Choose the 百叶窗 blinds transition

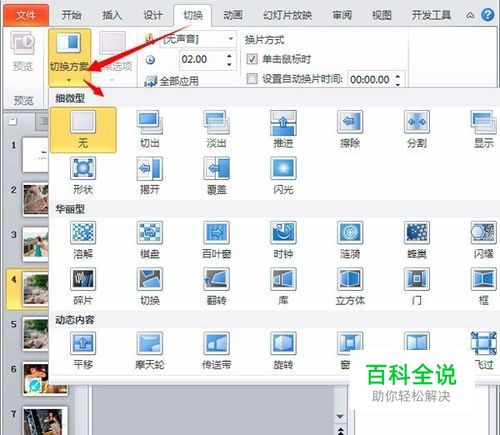pos(216,240)
